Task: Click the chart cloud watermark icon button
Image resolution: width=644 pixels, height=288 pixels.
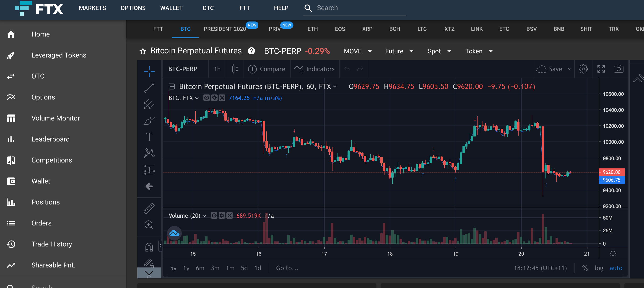Action: click(174, 233)
